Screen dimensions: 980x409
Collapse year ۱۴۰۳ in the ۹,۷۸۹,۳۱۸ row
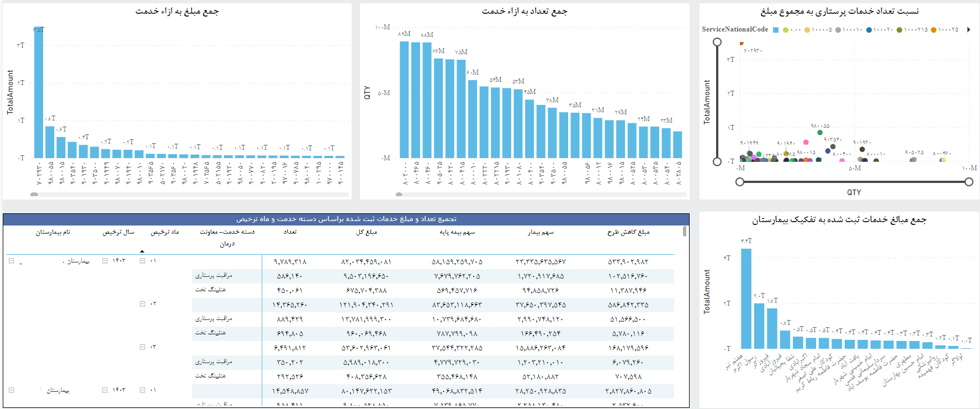[x=105, y=261]
